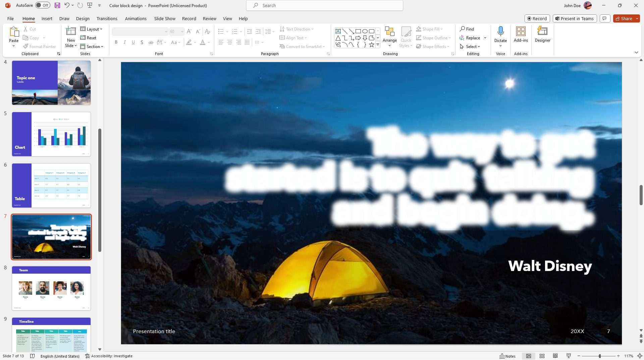644x360 pixels.
Task: Click the Record button top right
Action: click(x=537, y=18)
